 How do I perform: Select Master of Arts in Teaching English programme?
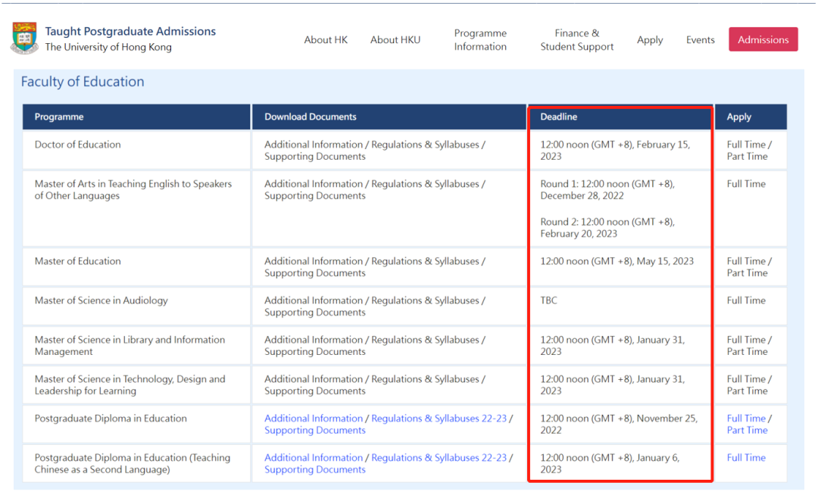coord(133,190)
